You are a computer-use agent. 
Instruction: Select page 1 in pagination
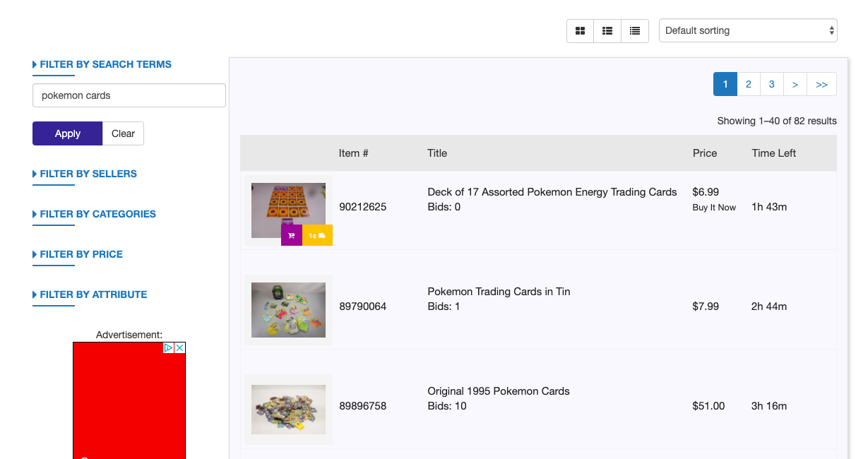(x=725, y=84)
